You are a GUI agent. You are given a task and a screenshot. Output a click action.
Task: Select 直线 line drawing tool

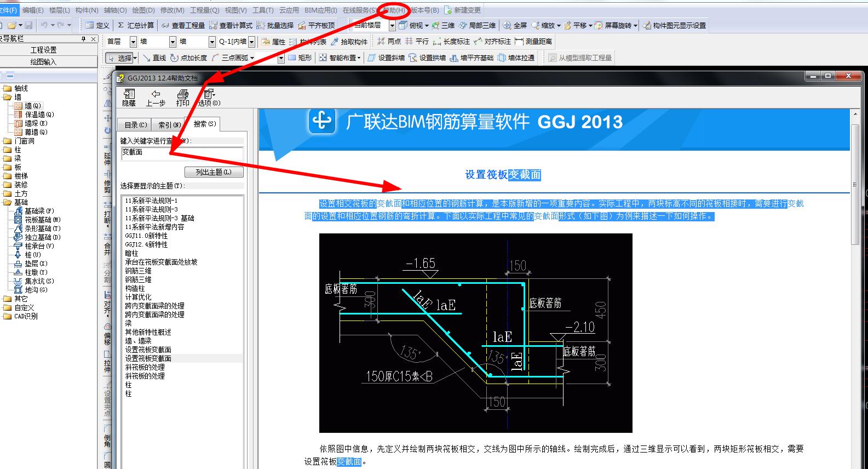tap(154, 58)
